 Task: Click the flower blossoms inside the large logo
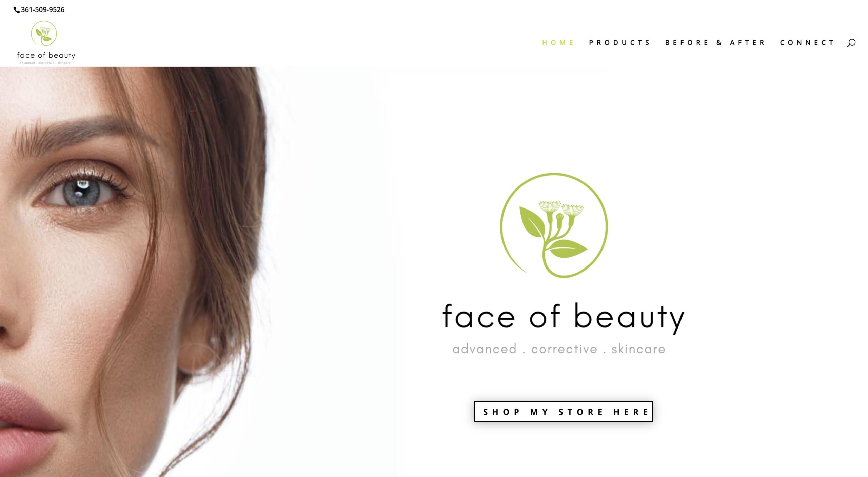point(561,208)
